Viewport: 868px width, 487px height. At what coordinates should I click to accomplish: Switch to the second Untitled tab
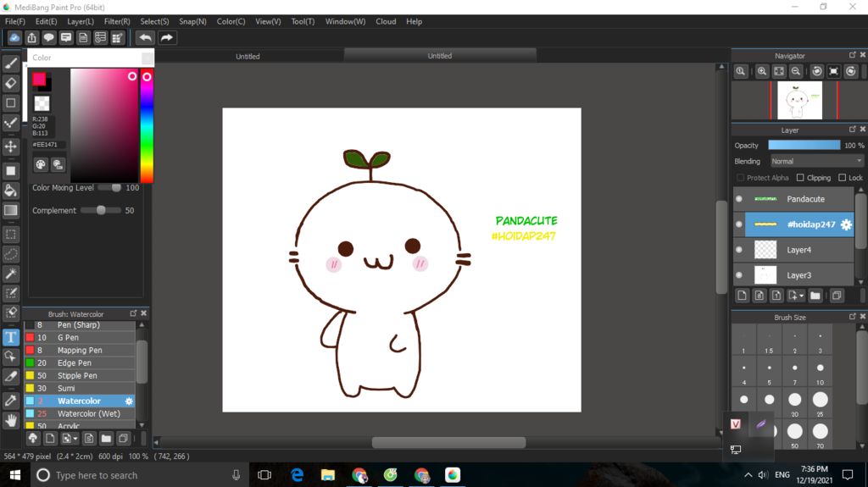440,56
